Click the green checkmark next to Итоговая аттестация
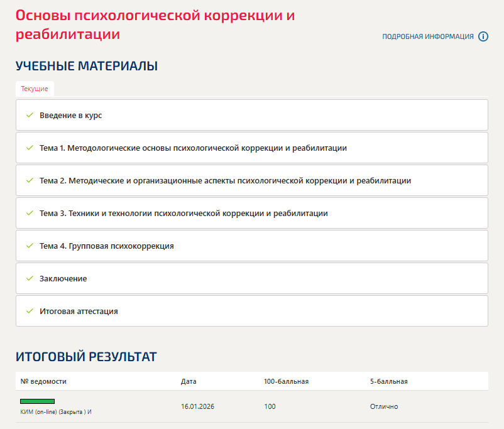The width and height of the screenshot is (504, 429). pos(30,311)
